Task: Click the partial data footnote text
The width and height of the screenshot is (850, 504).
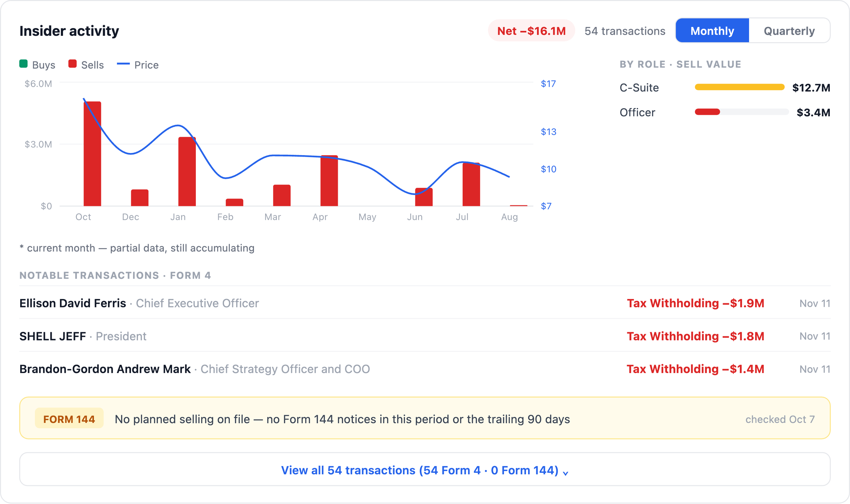Action: (137, 248)
